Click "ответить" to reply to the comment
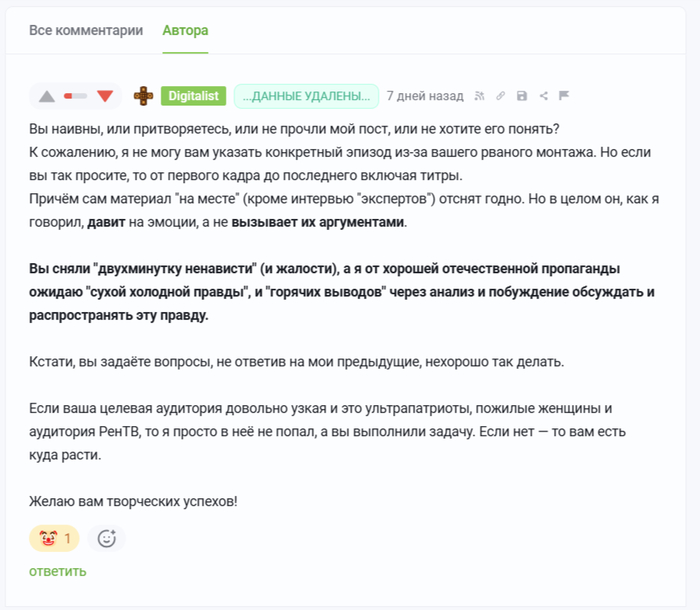 pos(58,571)
